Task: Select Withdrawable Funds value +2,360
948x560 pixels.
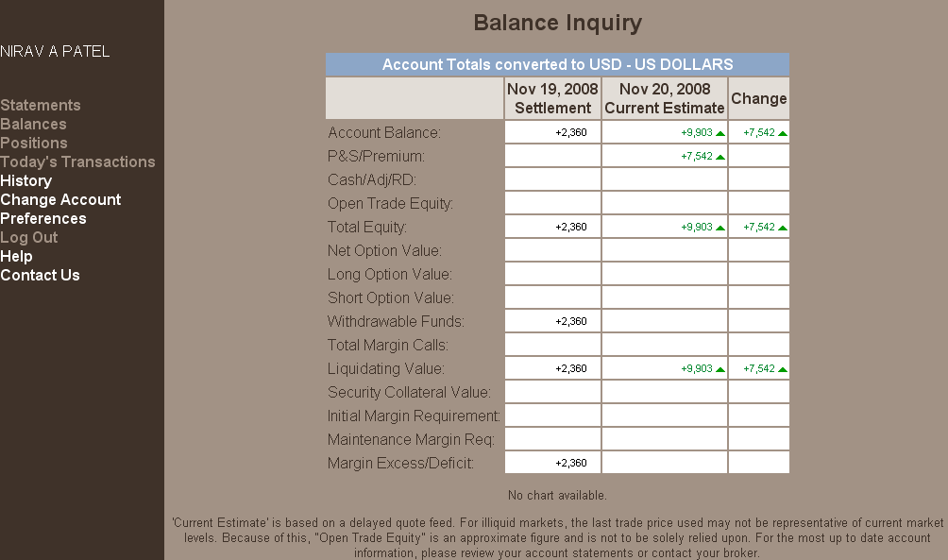Action: (x=570, y=321)
